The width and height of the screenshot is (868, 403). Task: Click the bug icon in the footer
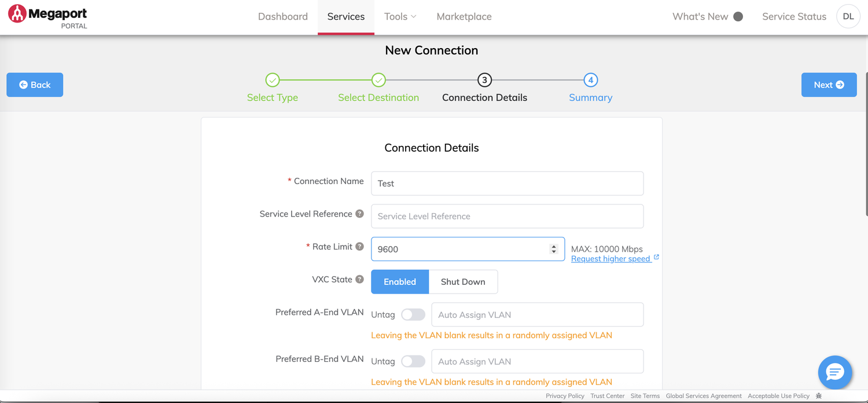(819, 396)
